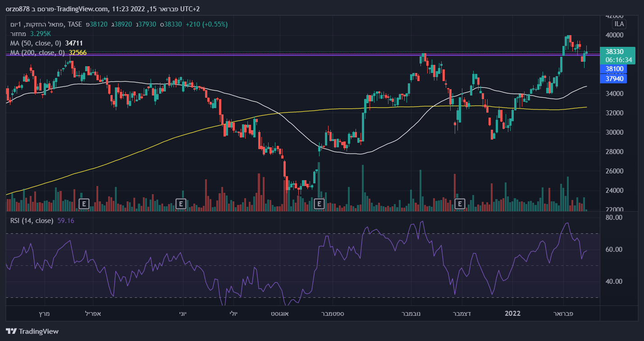This screenshot has height=341, width=644.
Task: Click the 80.00 RSI axis label
Action: pos(614,218)
